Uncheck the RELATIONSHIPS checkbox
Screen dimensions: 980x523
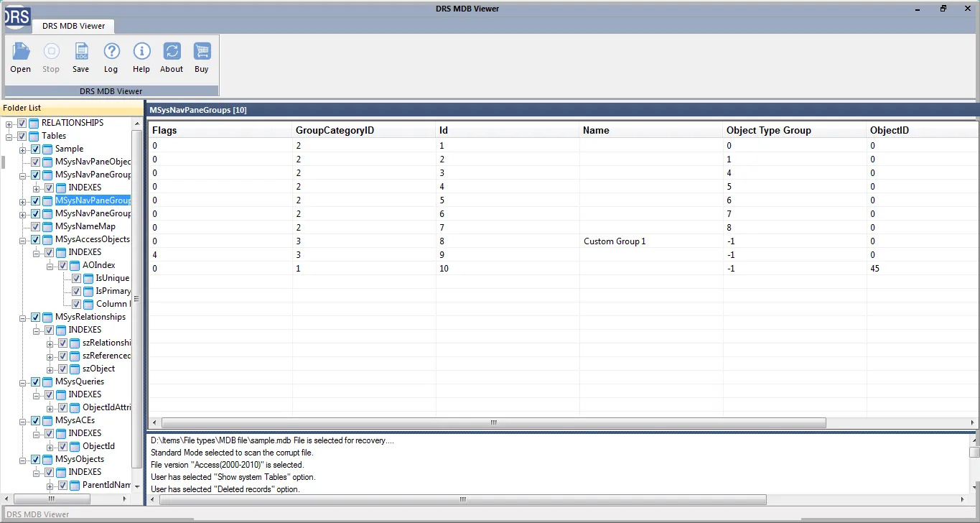click(x=22, y=123)
